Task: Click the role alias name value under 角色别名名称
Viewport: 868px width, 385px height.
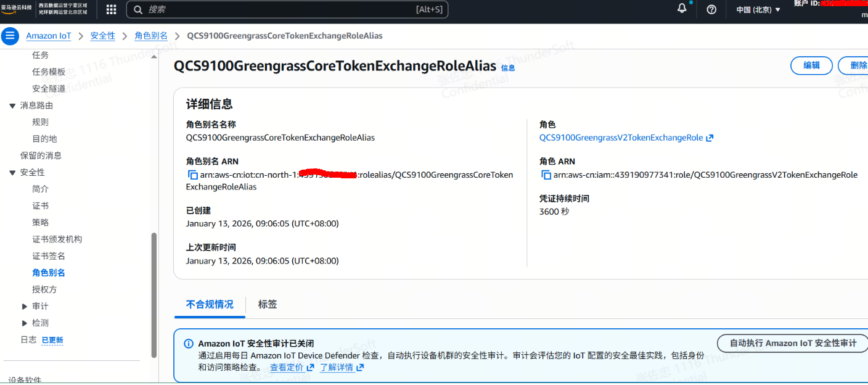Action: point(280,138)
